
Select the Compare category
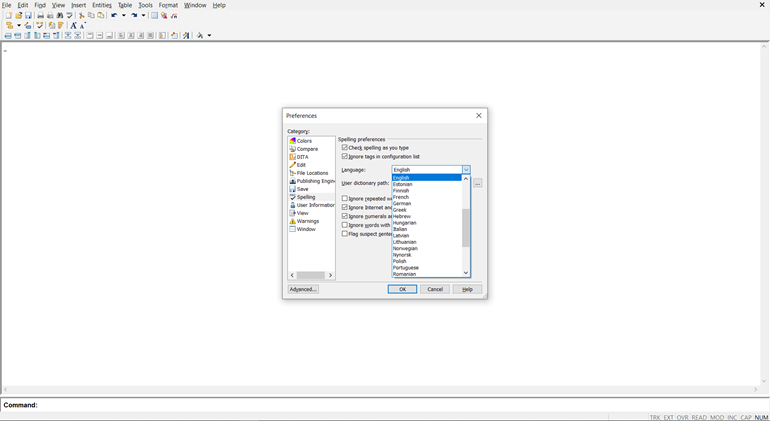point(307,149)
